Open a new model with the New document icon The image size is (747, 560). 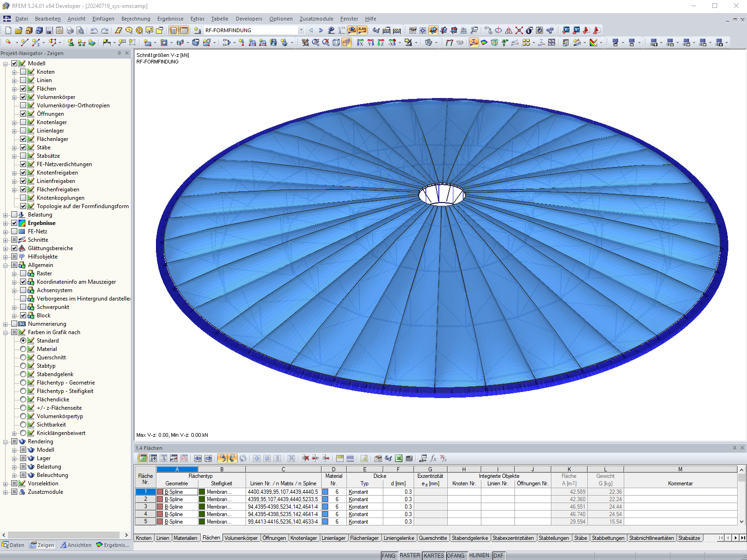[x=8, y=30]
